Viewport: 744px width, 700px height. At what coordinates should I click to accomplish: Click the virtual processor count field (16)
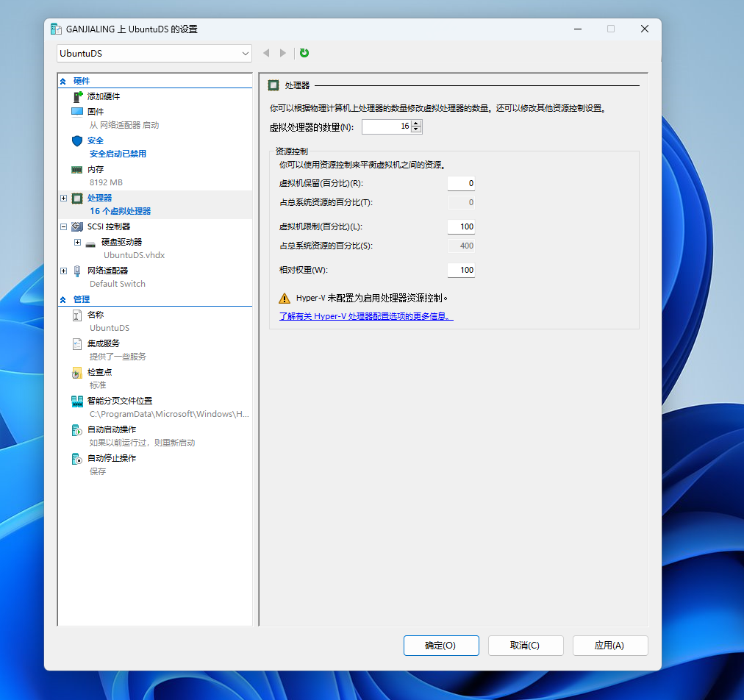click(387, 126)
